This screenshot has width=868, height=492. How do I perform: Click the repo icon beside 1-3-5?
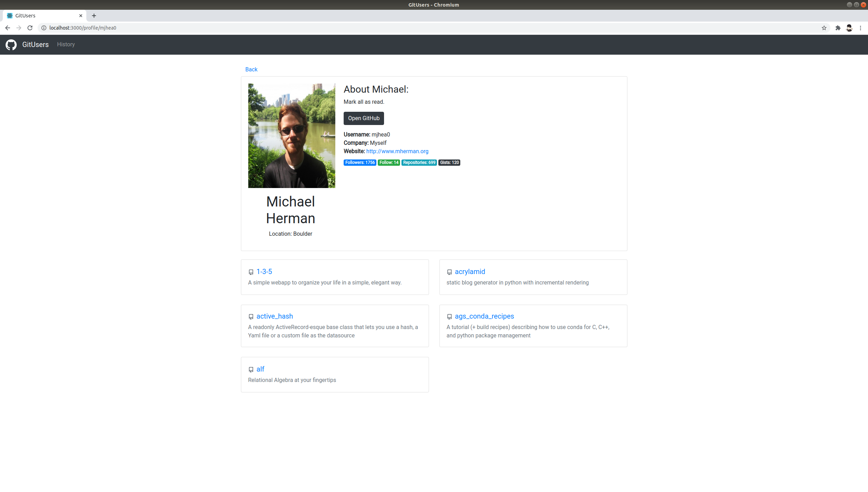251,272
